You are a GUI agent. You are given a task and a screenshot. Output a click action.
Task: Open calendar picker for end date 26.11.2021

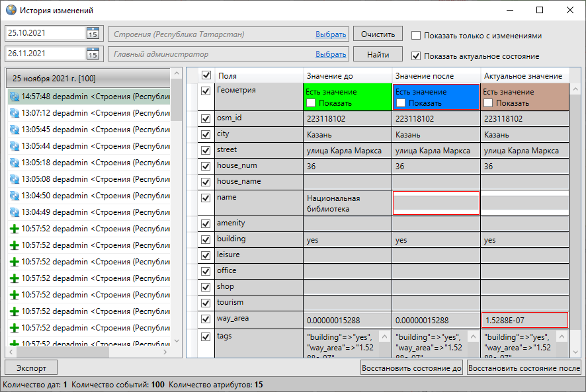coord(93,54)
